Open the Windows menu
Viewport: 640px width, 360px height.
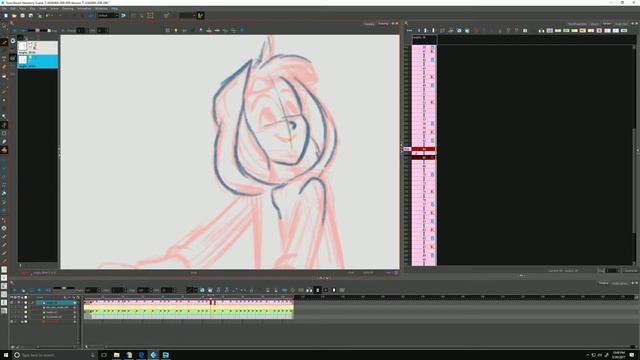(x=101, y=8)
